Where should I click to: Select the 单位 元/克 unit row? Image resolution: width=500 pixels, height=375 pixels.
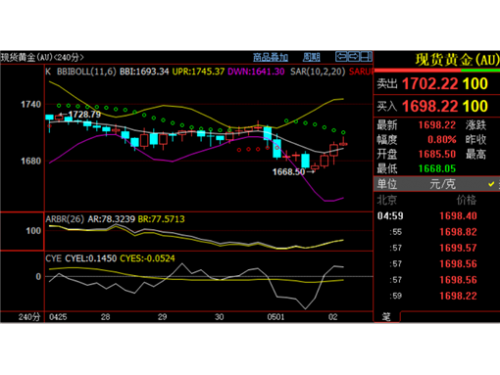[x=437, y=184]
